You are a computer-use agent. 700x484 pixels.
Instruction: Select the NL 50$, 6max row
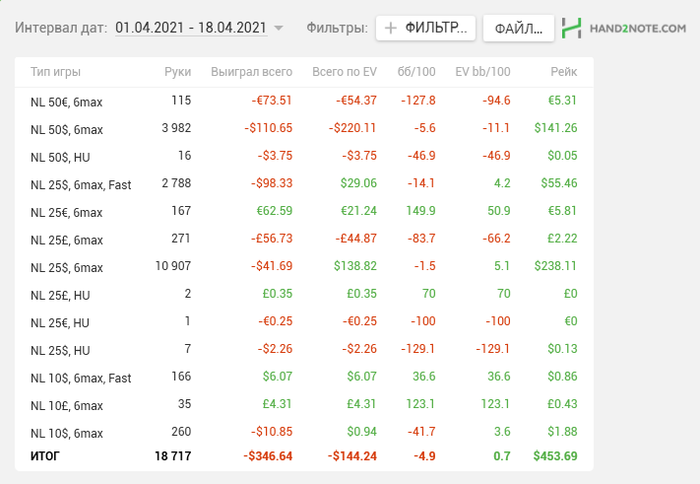[x=304, y=129]
